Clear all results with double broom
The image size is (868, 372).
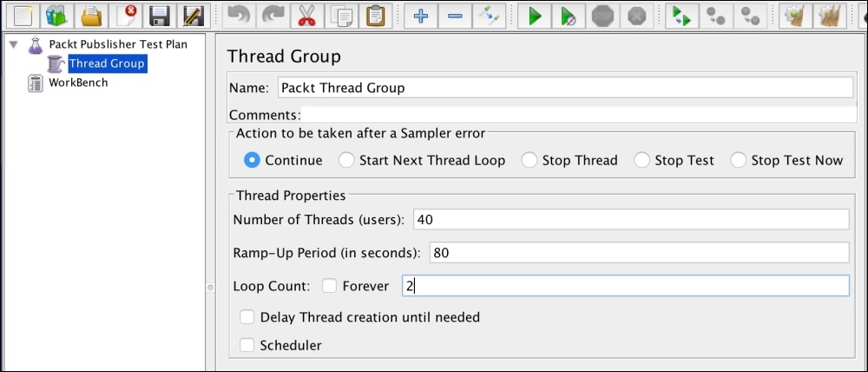(829, 16)
